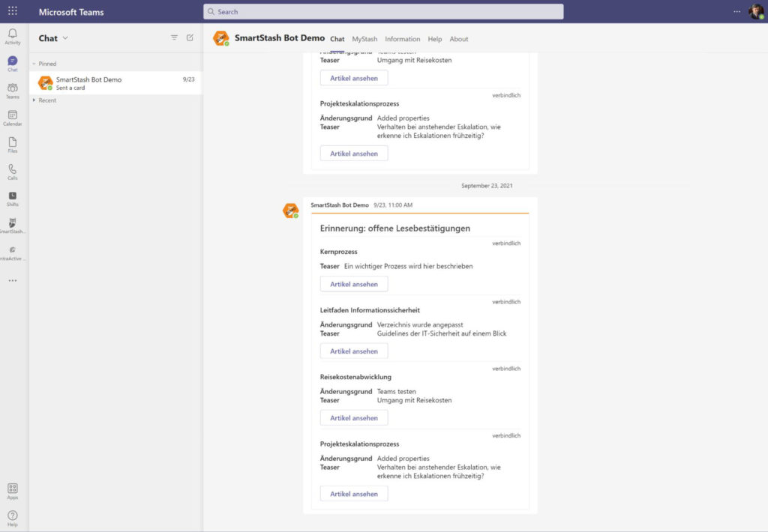This screenshot has width=768, height=532.
Task: Open Help icon in left rail
Action: coord(13,519)
